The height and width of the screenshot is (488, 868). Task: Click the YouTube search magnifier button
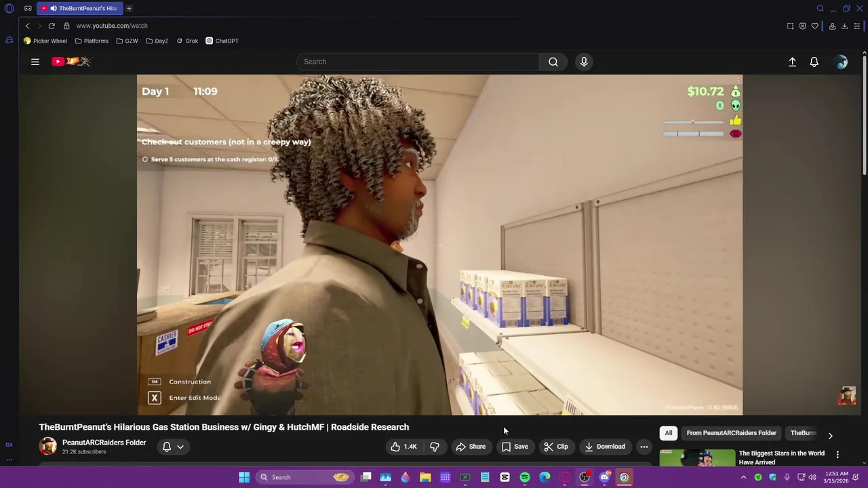[553, 62]
